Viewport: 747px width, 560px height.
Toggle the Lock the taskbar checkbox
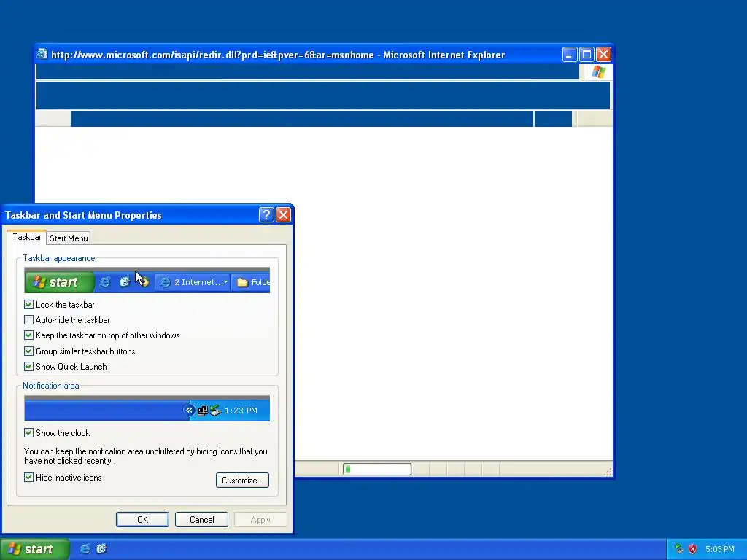tap(28, 304)
